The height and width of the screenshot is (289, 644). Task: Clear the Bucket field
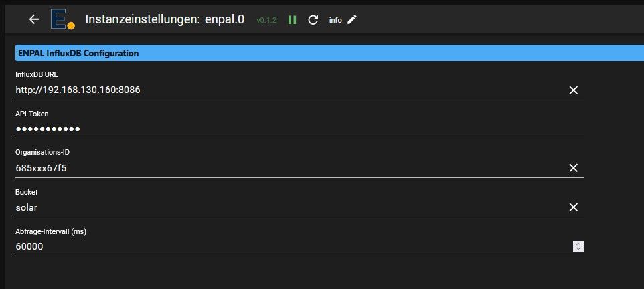pyautogui.click(x=573, y=207)
